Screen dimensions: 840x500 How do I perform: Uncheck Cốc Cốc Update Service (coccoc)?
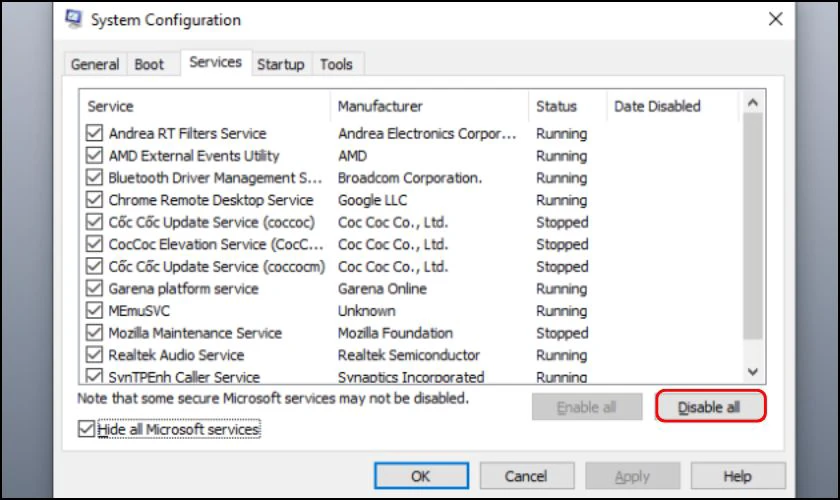click(94, 222)
